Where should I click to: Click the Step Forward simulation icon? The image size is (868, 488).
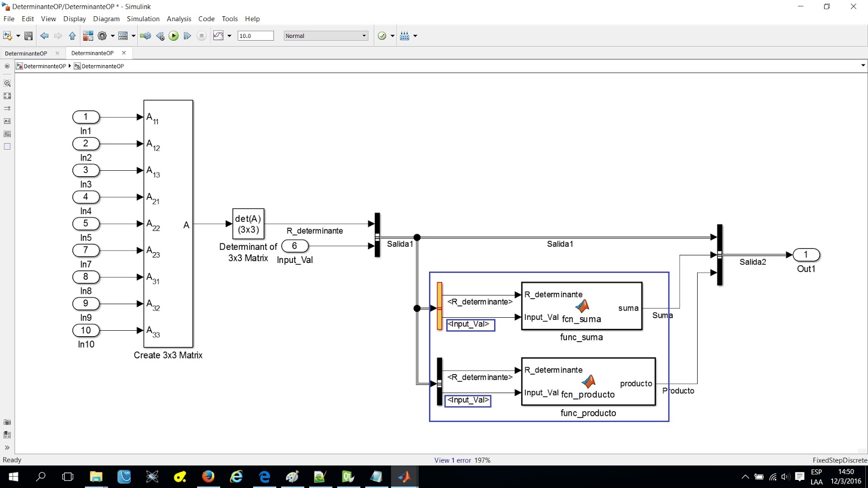coord(187,36)
